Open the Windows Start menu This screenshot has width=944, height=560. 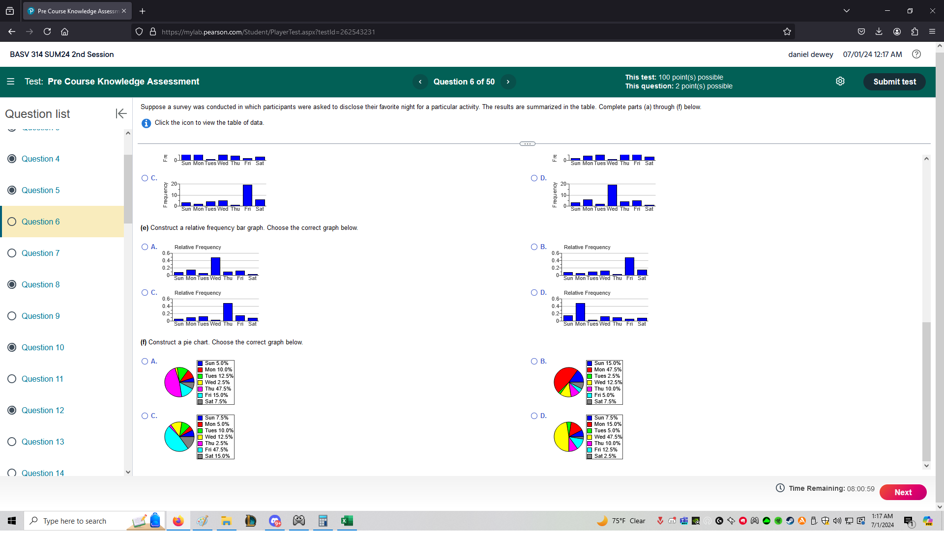(x=11, y=521)
